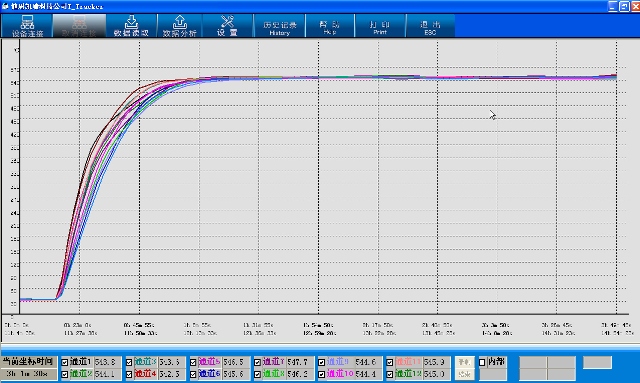Click the 打印 Print toolbar button

coord(380,26)
